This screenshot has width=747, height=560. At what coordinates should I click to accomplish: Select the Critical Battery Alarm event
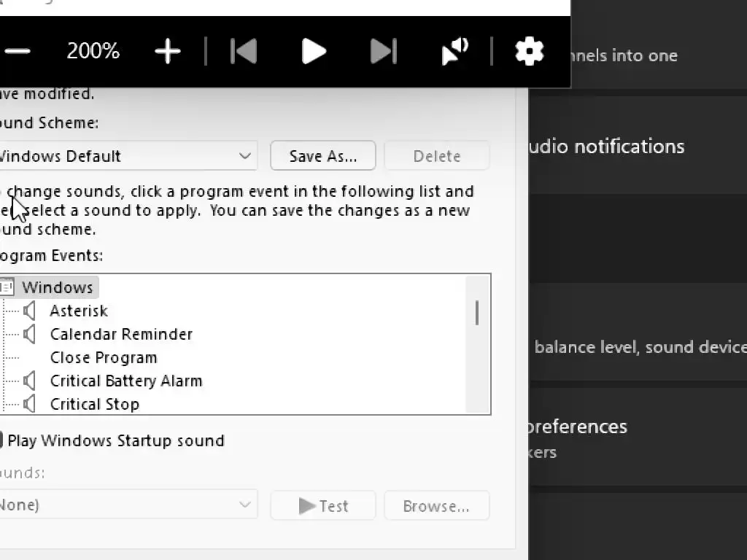(x=125, y=381)
